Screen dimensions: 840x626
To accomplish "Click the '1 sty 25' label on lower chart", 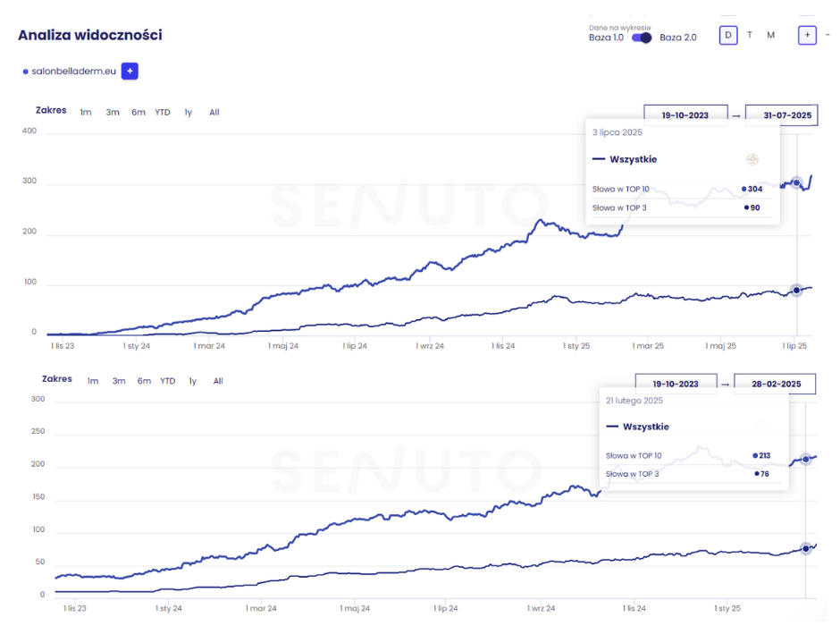I will [727, 608].
